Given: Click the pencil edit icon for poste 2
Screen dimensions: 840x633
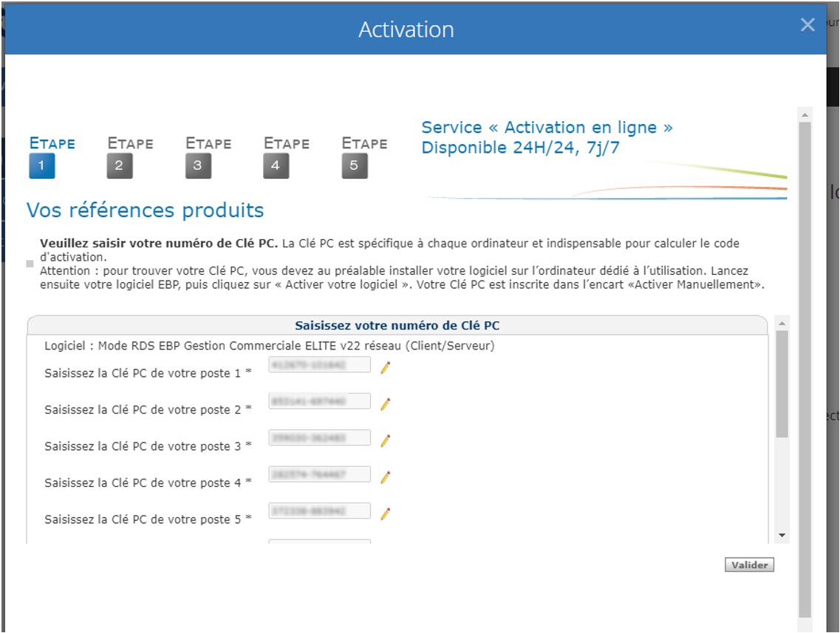Looking at the screenshot, I should coord(385,404).
